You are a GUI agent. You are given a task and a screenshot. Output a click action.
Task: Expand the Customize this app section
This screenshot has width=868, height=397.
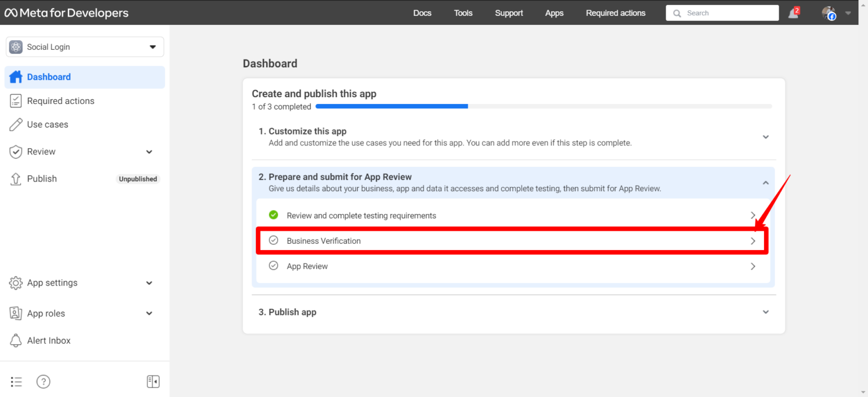pos(766,136)
